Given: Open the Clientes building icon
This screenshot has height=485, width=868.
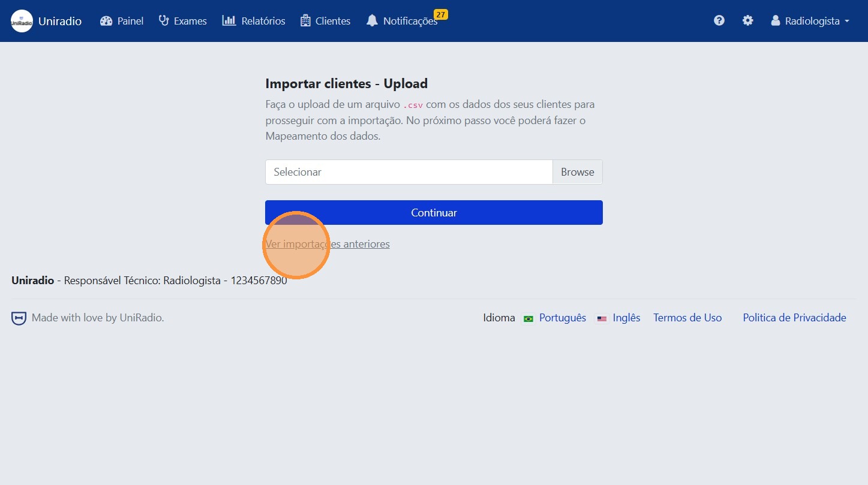Looking at the screenshot, I should 306,20.
